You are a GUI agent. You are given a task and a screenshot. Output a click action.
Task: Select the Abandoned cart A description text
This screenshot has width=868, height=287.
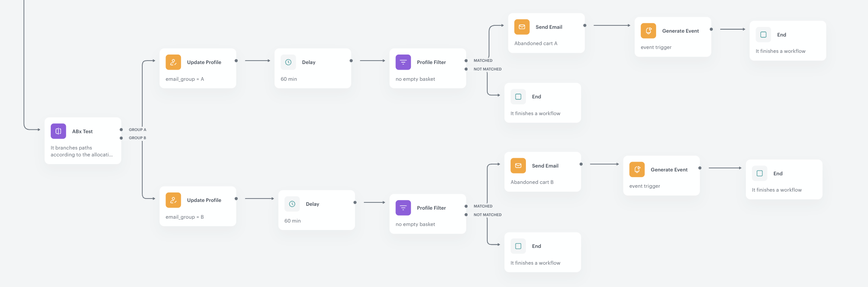[536, 43]
